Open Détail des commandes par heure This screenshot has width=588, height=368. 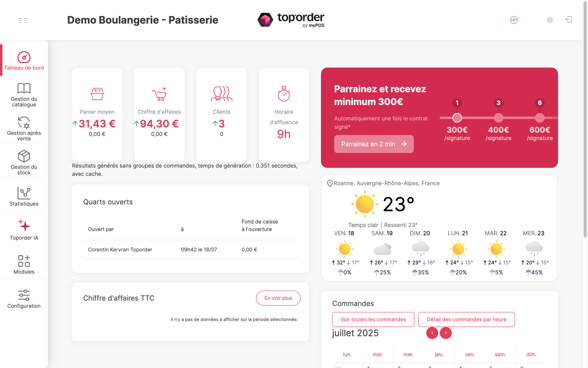point(466,319)
